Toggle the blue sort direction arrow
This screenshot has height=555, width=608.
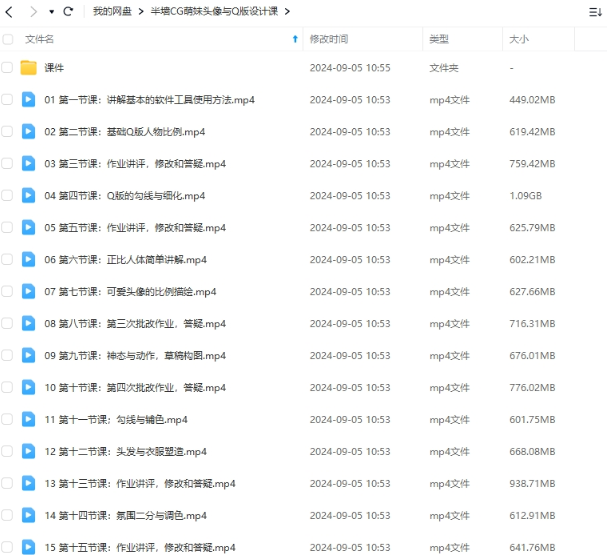pos(295,39)
